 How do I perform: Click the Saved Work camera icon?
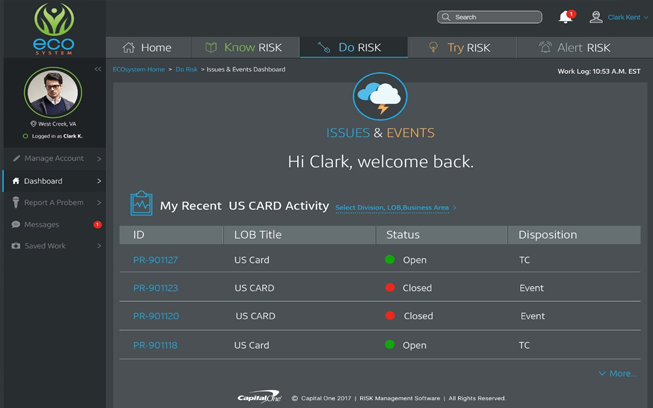tap(16, 246)
